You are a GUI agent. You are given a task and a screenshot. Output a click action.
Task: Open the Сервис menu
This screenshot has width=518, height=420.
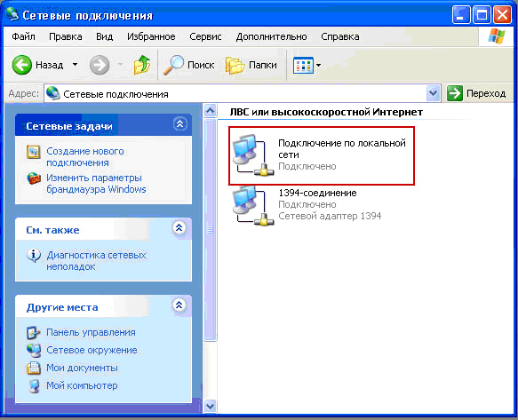coord(205,36)
